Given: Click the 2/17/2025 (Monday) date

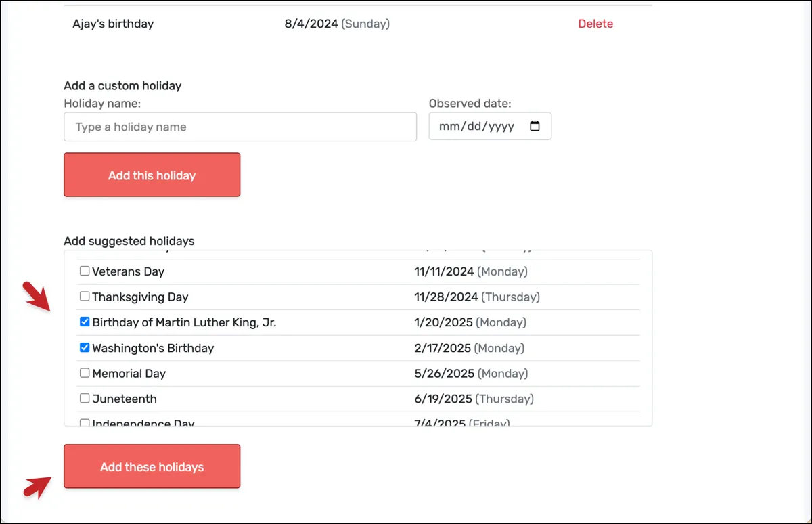Looking at the screenshot, I should pyautogui.click(x=470, y=348).
